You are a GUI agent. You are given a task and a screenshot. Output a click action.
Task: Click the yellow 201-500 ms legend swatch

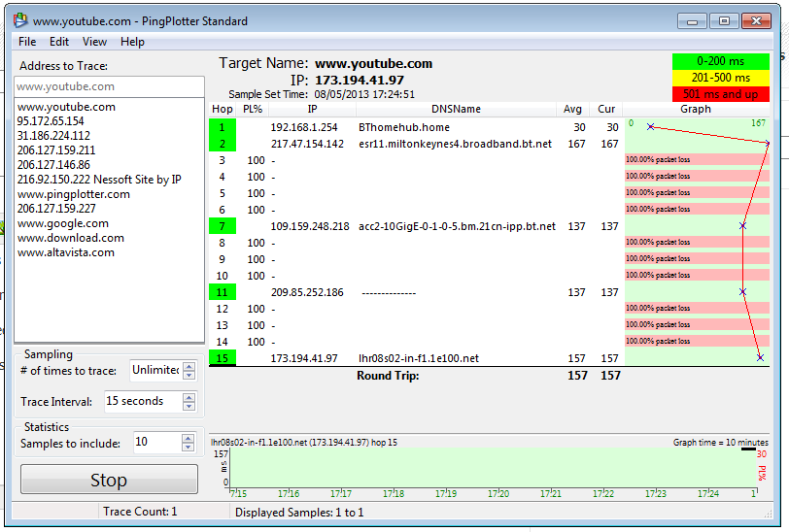coord(721,78)
